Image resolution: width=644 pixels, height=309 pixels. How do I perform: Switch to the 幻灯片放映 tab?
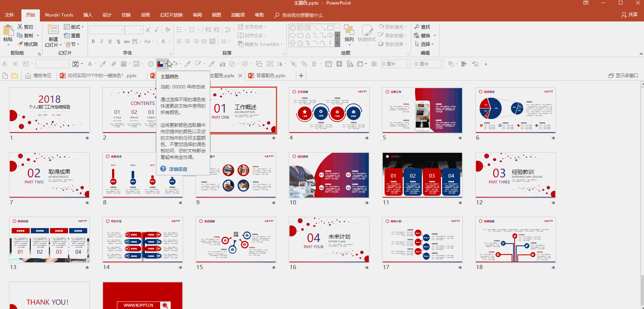click(x=171, y=15)
